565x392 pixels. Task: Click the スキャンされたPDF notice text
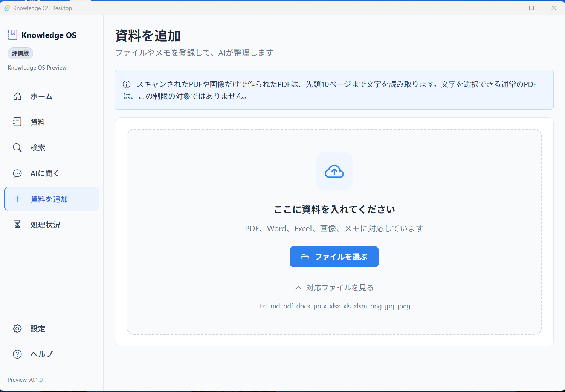tap(330, 90)
